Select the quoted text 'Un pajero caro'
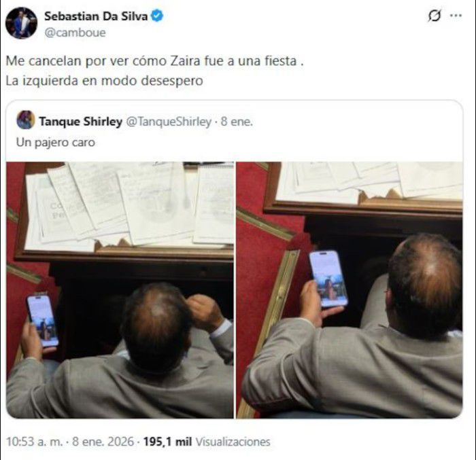This screenshot has width=476, height=460. [x=56, y=142]
